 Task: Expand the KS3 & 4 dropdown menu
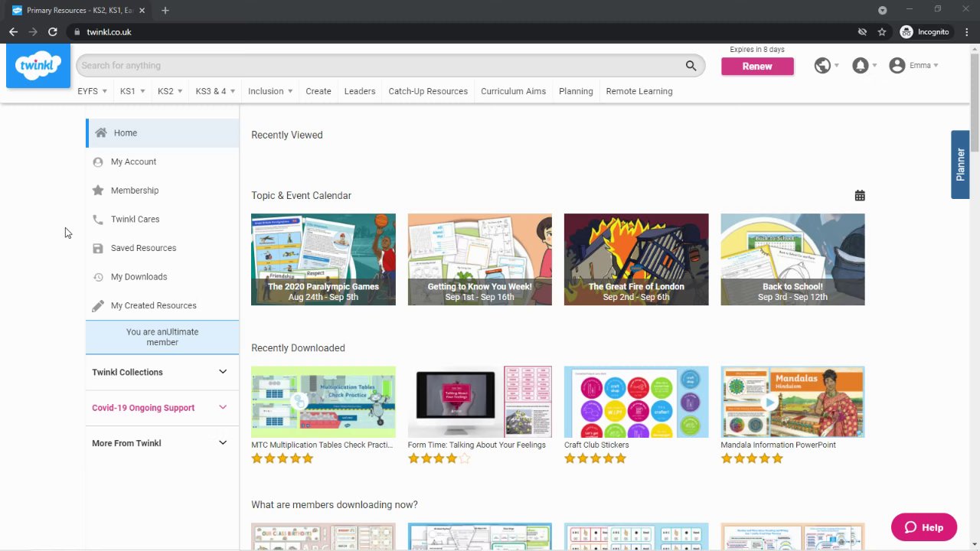[215, 91]
